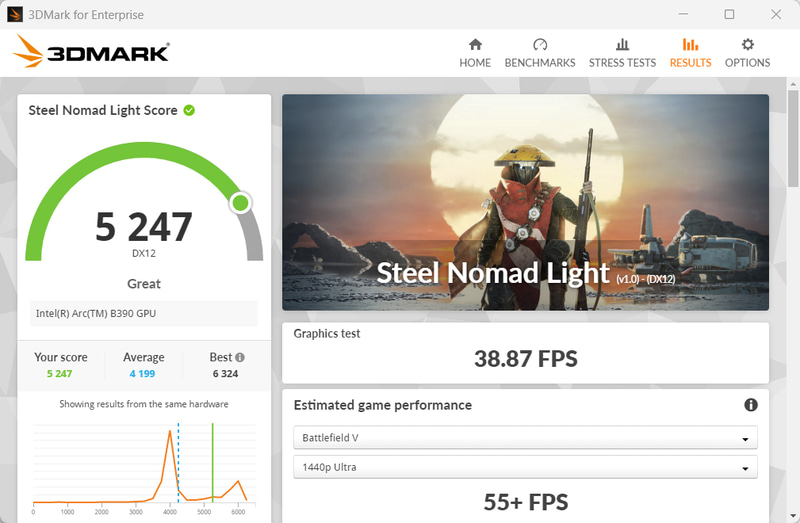Screen dimensions: 800x523
Task: Click the Options gear icon
Action: pyautogui.click(x=748, y=44)
